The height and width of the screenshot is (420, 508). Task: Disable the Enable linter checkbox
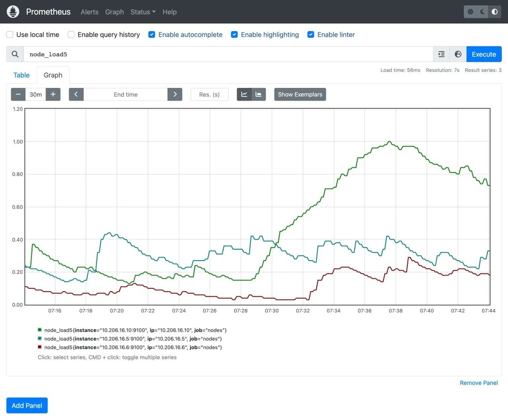coord(311,34)
